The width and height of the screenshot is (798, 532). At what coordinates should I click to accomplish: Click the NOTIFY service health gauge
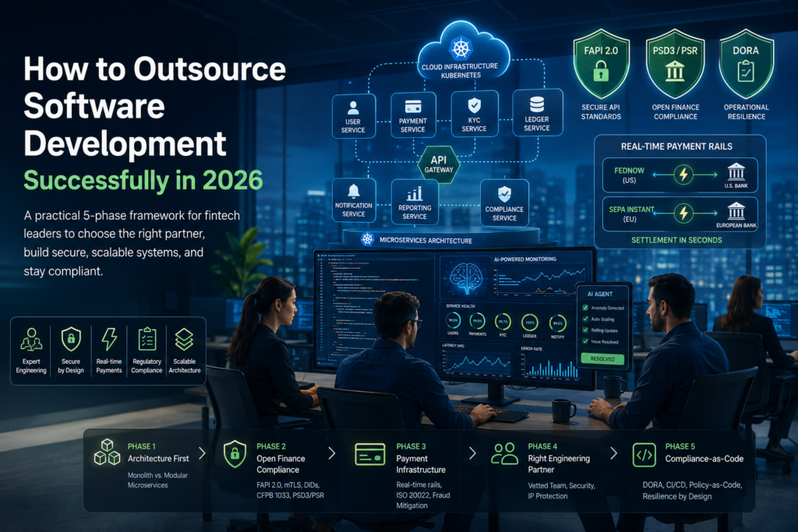[x=557, y=323]
